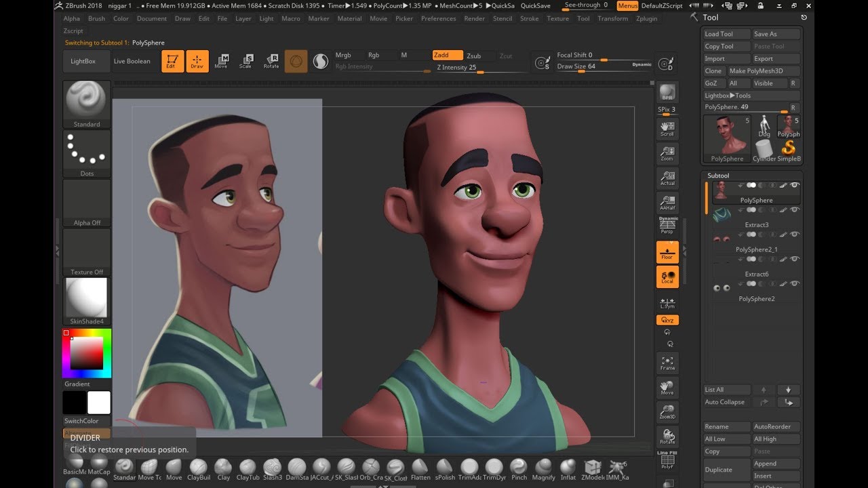Toggle Local symmetry button
This screenshot has height=488, width=868.
coord(667,277)
